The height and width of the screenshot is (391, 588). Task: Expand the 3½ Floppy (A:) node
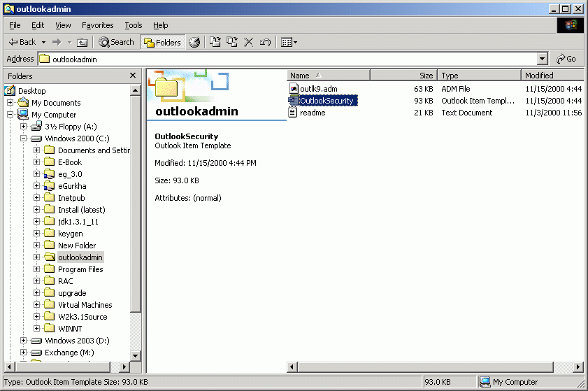tap(23, 127)
